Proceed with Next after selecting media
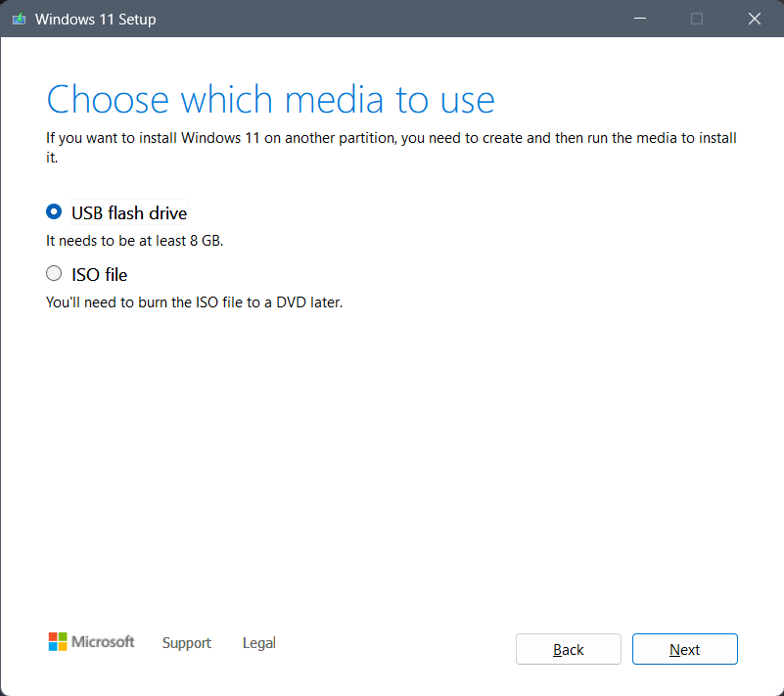This screenshot has width=784, height=696. (684, 649)
